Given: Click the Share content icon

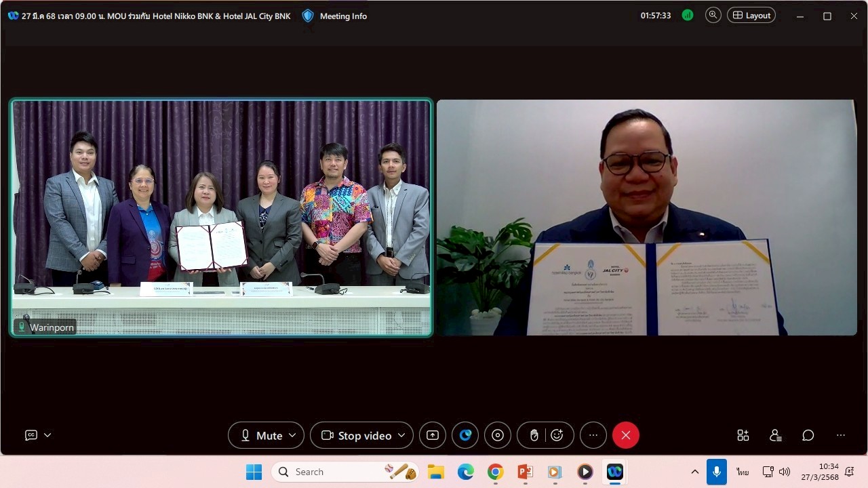Looking at the screenshot, I should click(433, 435).
